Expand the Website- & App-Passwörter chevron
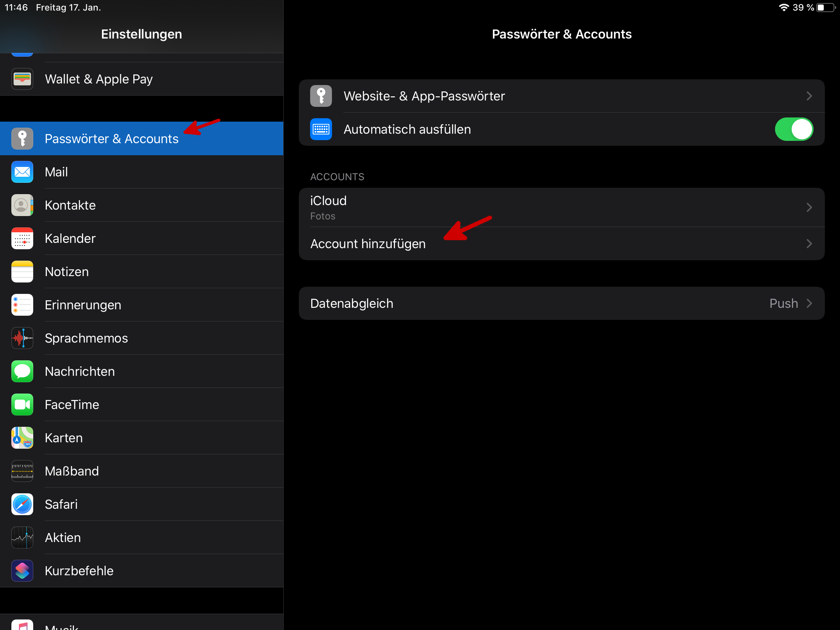This screenshot has width=840, height=630. (809, 96)
